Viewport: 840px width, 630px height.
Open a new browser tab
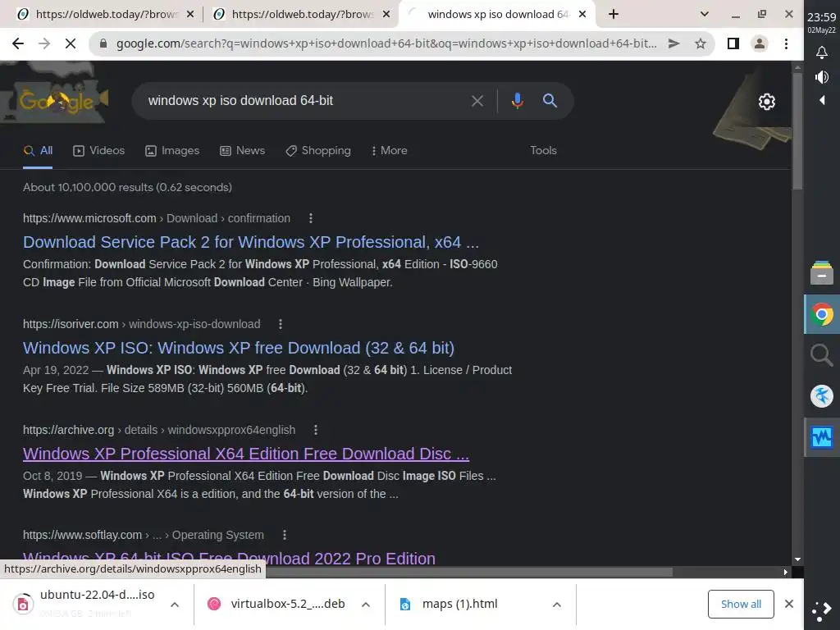tap(614, 15)
